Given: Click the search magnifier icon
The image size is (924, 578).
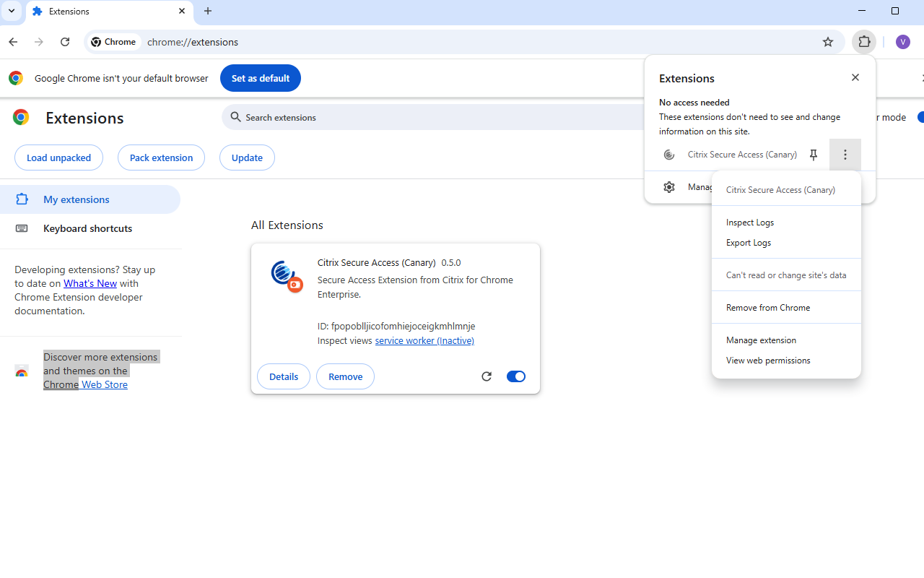Looking at the screenshot, I should point(235,117).
